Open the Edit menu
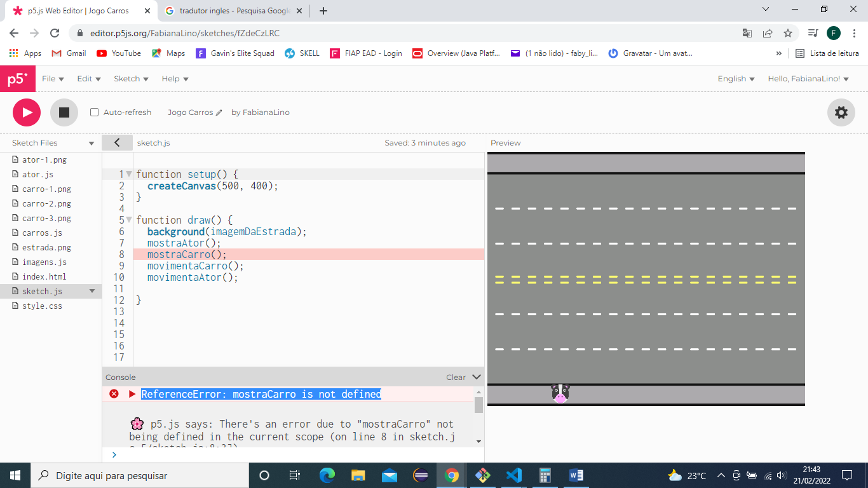Image resolution: width=868 pixels, height=488 pixels. pos(89,79)
